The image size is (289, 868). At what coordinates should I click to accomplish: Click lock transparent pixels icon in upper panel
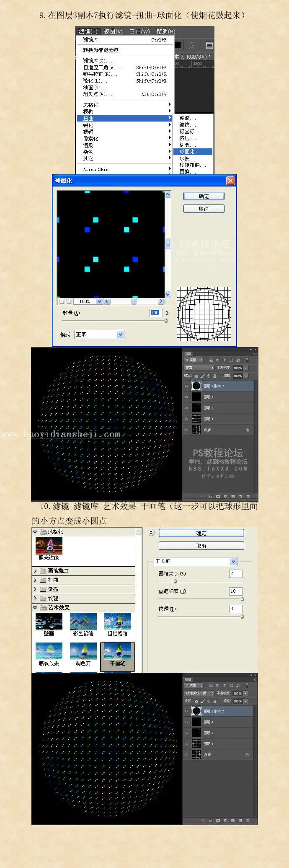click(196, 376)
